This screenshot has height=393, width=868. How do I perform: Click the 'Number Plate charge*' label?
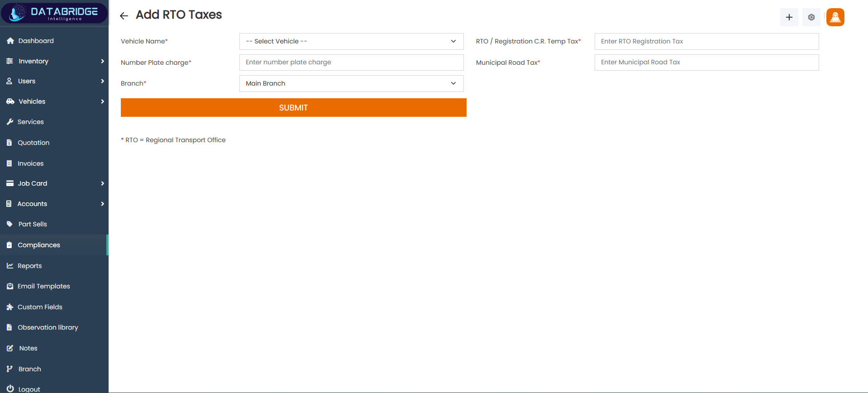(156, 62)
